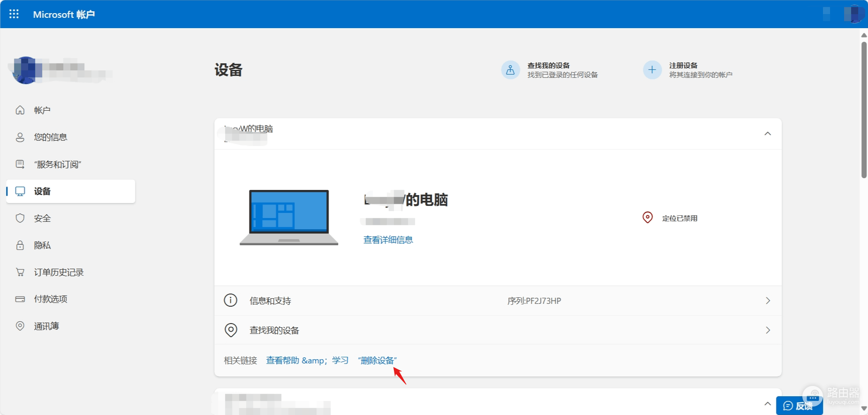
Task: Click the chevron on 查找我的设备 row
Action: (x=768, y=330)
